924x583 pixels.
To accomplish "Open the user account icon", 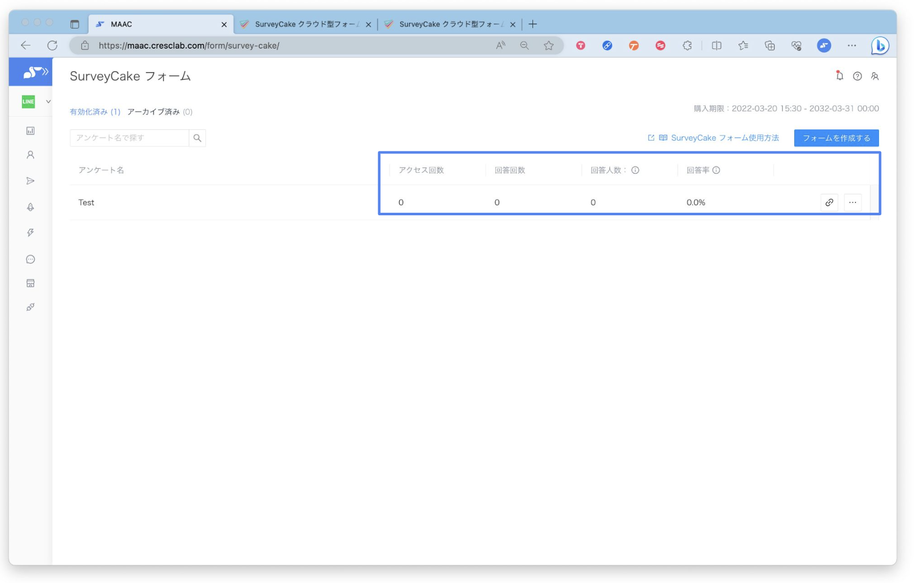I will tap(875, 76).
